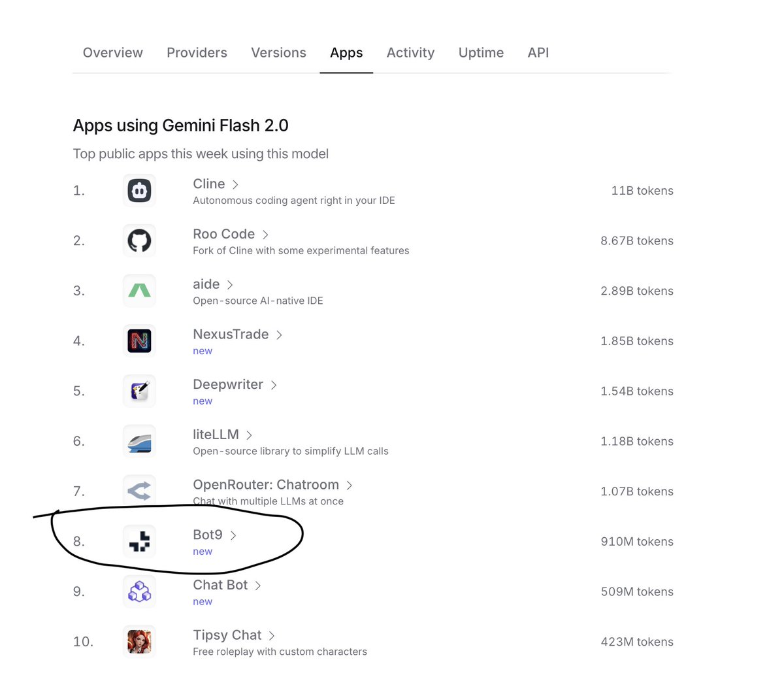Click the aide green logo icon
Viewport: 784px width, 696px height.
point(139,291)
